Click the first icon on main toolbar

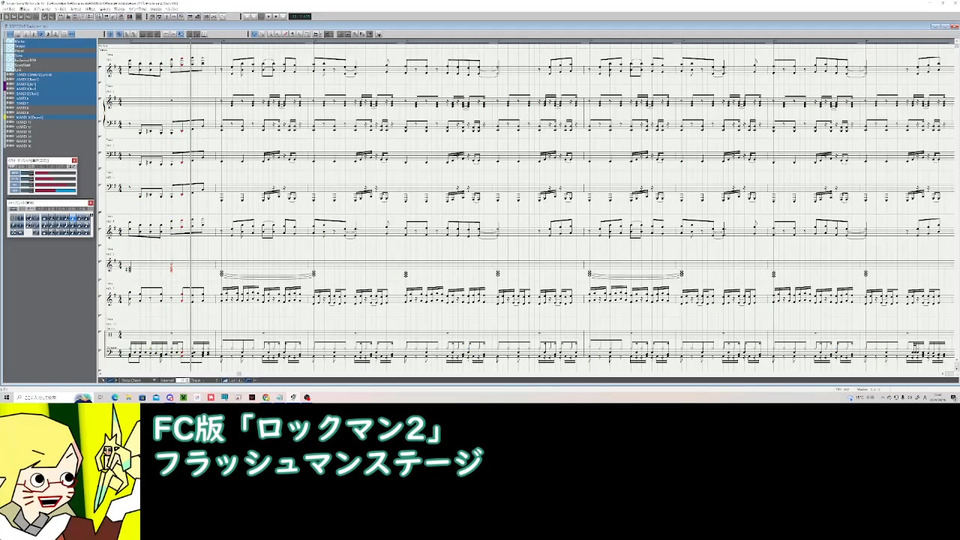coord(7,17)
